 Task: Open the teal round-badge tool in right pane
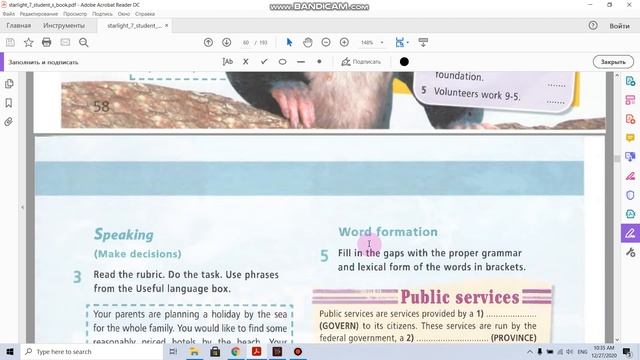coord(630,214)
